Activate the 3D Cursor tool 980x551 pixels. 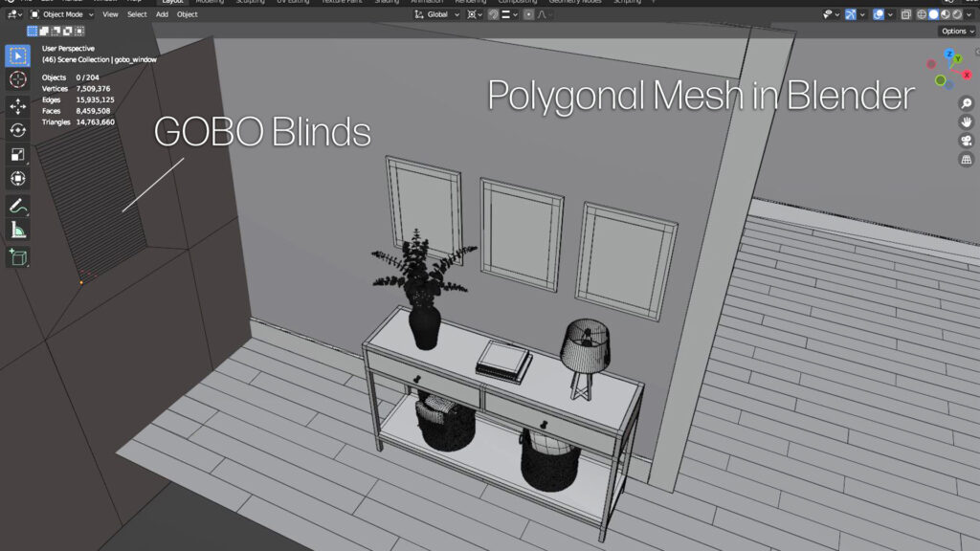(18, 80)
